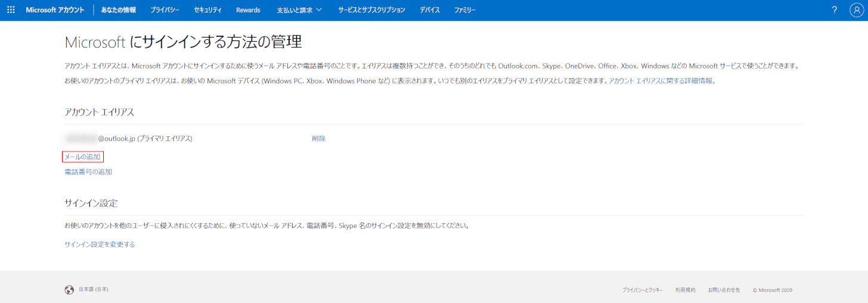Open the プライバシー tab
Viewport: 868px width, 303px height.
pyautogui.click(x=165, y=10)
